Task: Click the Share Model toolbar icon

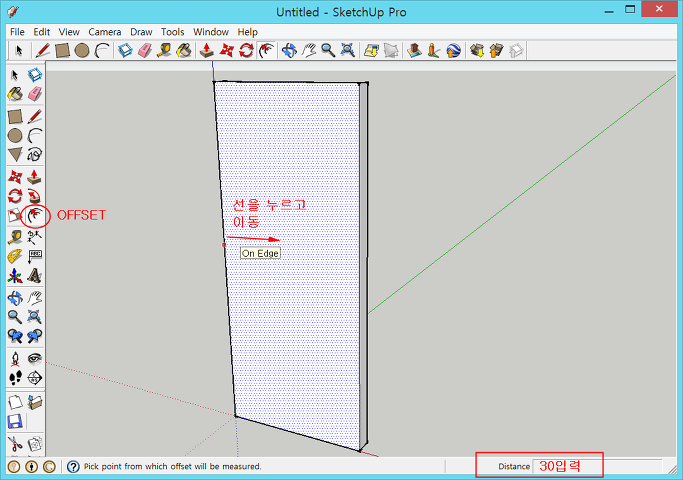Action: [x=496, y=51]
